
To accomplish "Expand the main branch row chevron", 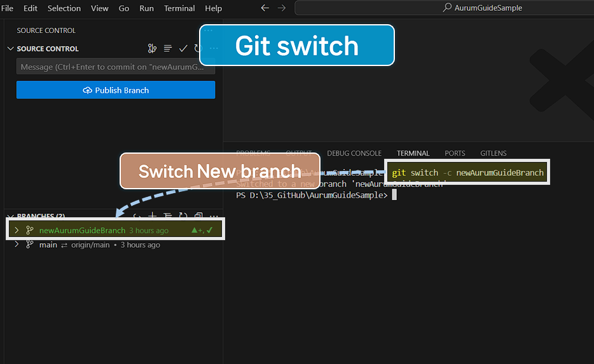I will [17, 245].
